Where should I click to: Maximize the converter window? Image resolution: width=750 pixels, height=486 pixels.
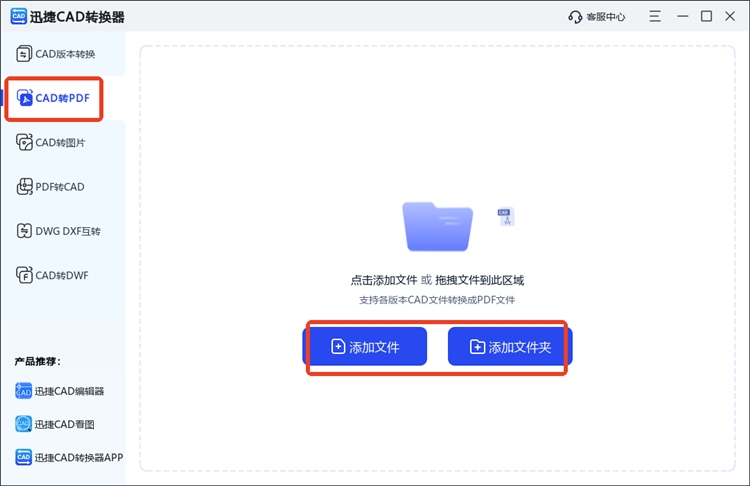706,17
